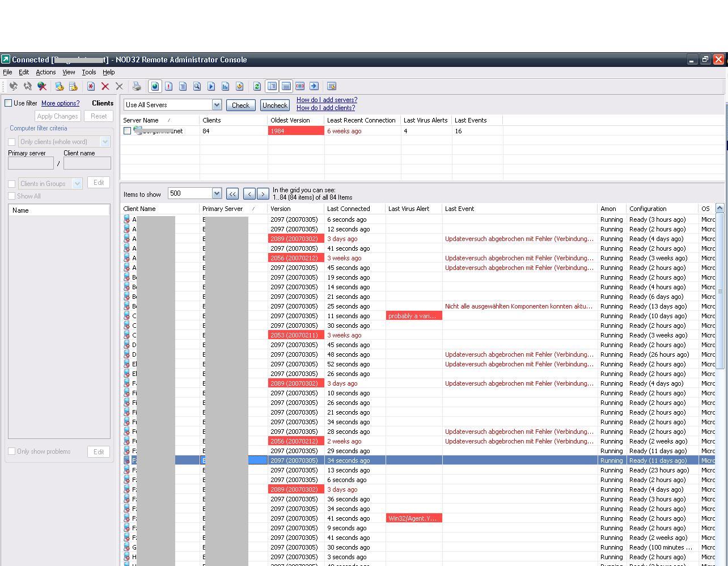The image size is (728, 566).
Task: Click the Last Connected column header
Action: 355,209
